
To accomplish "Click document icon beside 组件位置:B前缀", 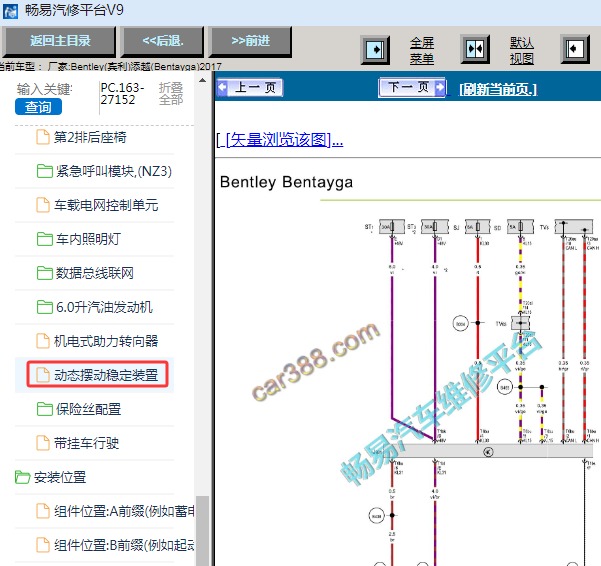I will pyautogui.click(x=43, y=545).
